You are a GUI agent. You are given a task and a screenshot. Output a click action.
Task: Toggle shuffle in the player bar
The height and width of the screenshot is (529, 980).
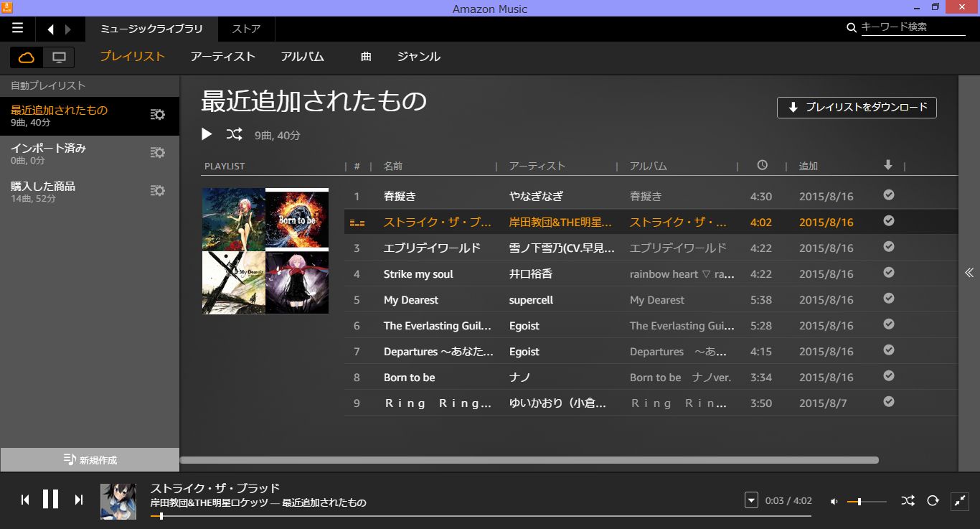click(908, 500)
